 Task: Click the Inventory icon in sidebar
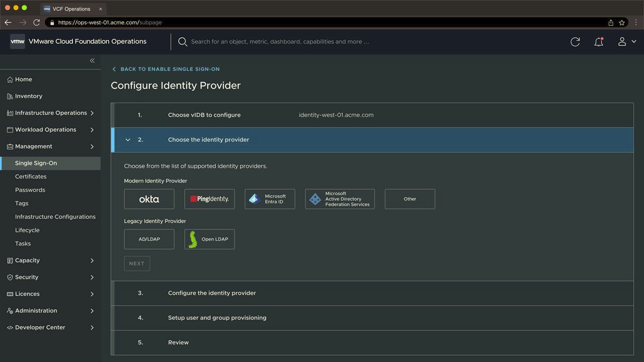click(x=10, y=96)
